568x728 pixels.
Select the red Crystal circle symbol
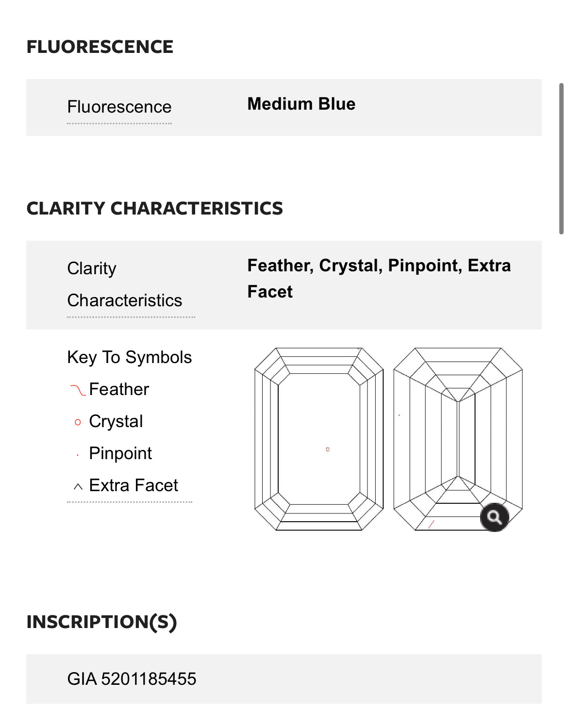point(77,422)
